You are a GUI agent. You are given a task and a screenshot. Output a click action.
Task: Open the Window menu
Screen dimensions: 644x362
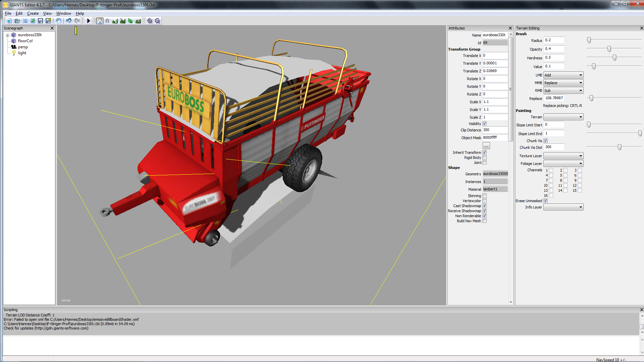(64, 13)
